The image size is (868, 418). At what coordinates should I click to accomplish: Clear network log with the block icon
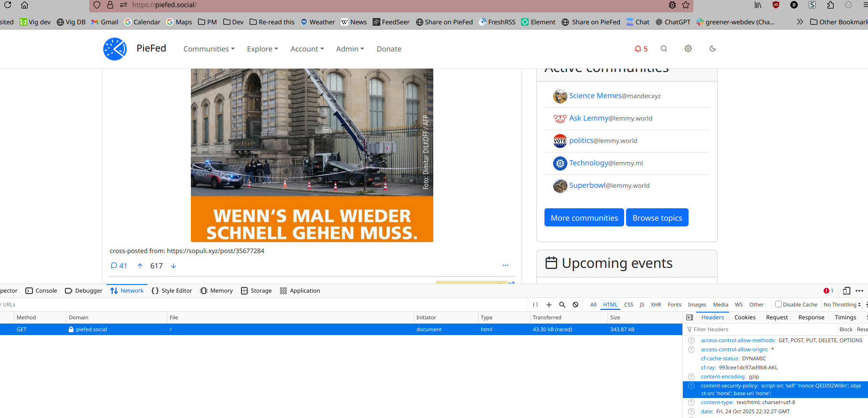click(575, 305)
